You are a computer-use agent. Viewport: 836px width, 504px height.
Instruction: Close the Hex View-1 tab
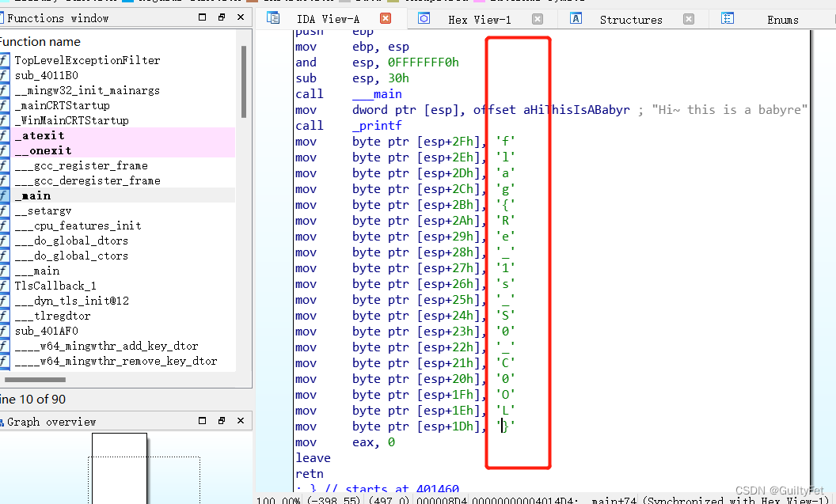point(538,19)
